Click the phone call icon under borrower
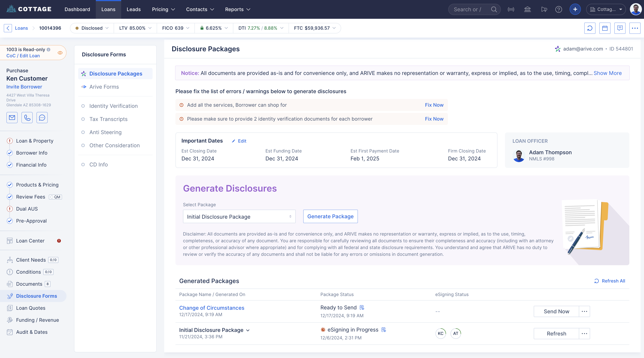Image resolution: width=644 pixels, height=358 pixels. 27,118
